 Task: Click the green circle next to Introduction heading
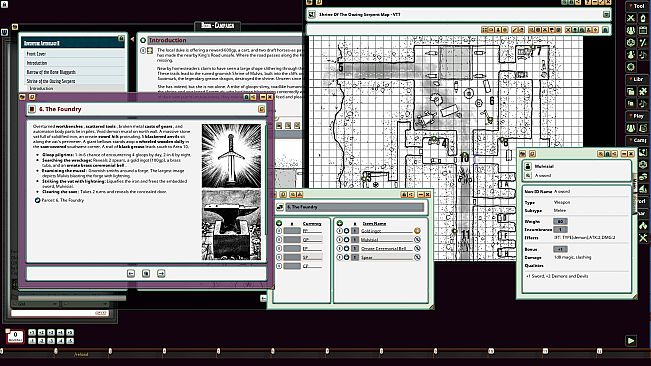click(x=143, y=40)
